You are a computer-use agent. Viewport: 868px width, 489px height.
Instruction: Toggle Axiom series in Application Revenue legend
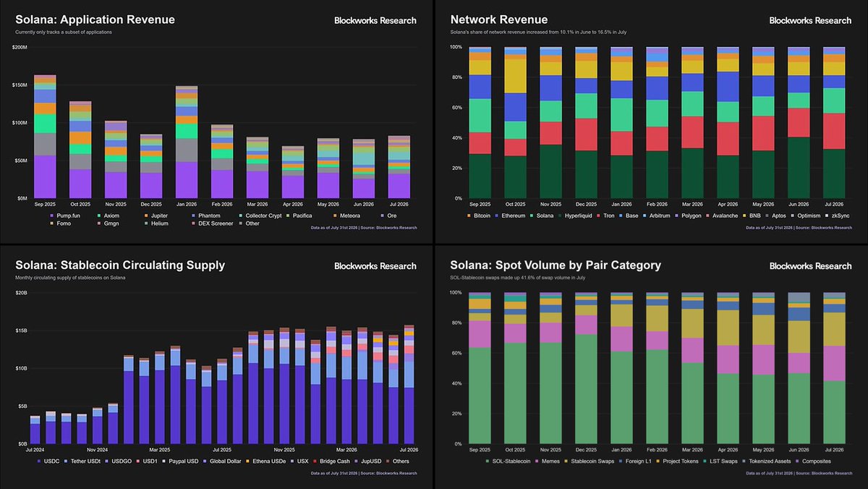tap(108, 216)
